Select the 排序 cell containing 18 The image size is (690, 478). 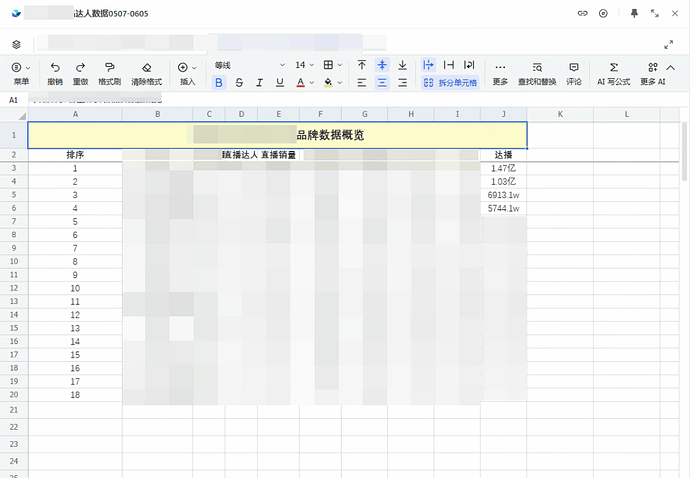tap(75, 395)
